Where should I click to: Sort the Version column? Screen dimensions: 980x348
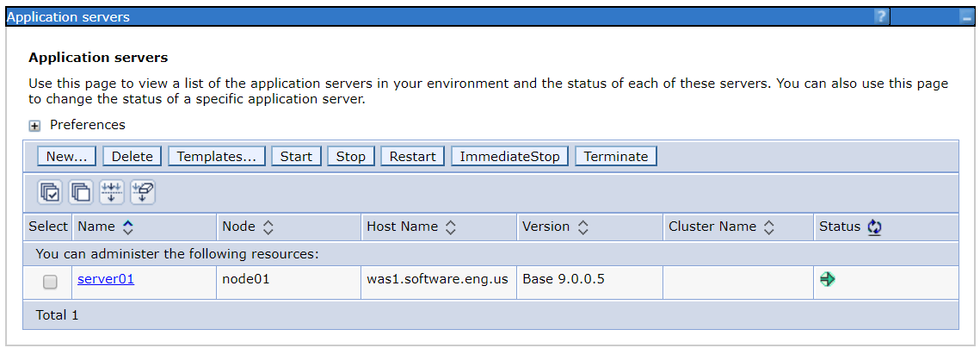tap(582, 227)
